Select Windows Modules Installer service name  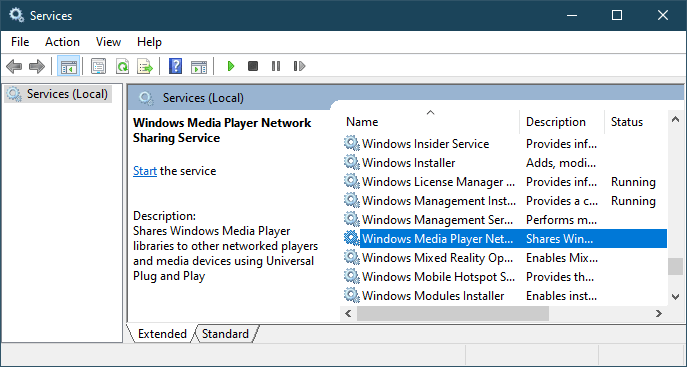click(433, 296)
